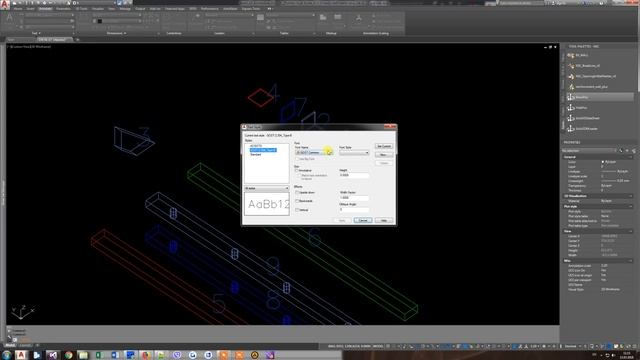Select Standard style in Styles list
640x360 pixels.
pos(256,155)
